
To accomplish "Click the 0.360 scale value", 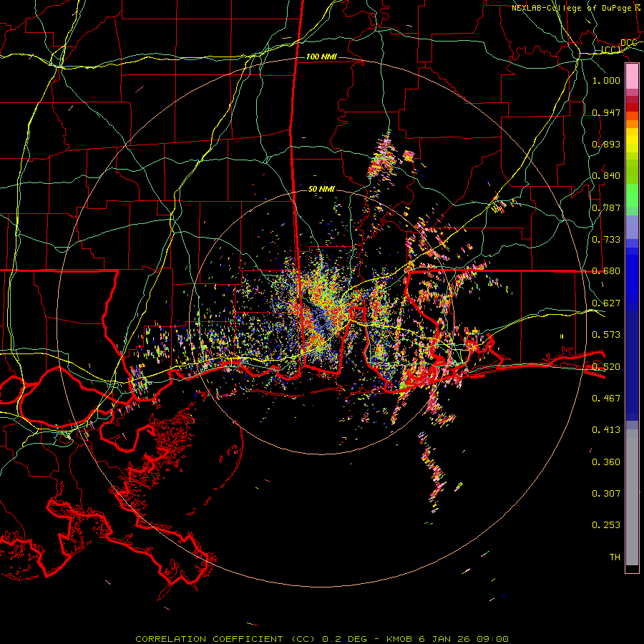I will coord(606,462).
